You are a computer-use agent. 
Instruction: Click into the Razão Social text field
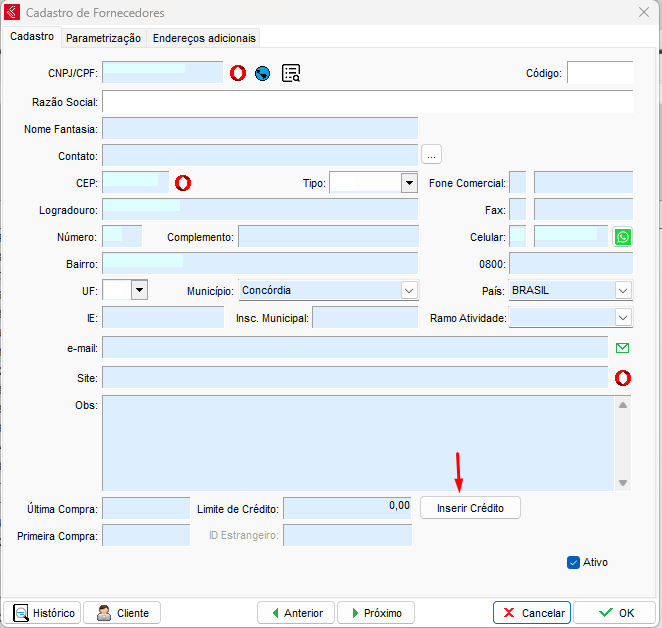(367, 102)
